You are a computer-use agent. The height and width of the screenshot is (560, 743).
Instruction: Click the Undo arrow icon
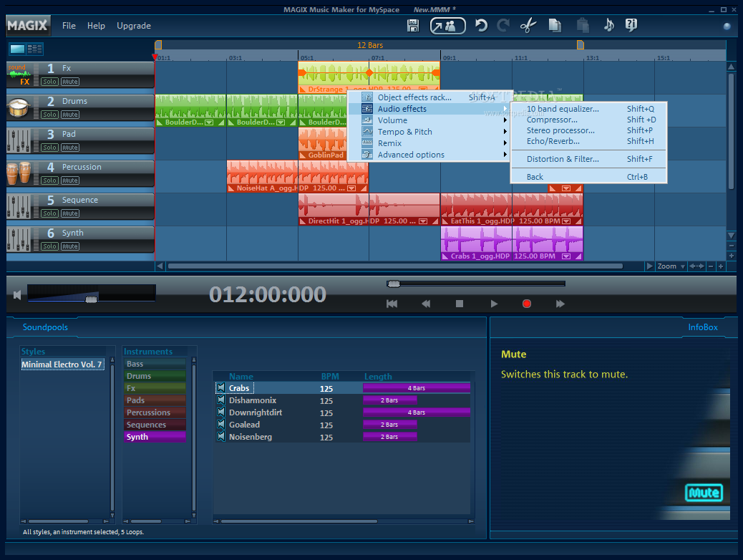481,25
